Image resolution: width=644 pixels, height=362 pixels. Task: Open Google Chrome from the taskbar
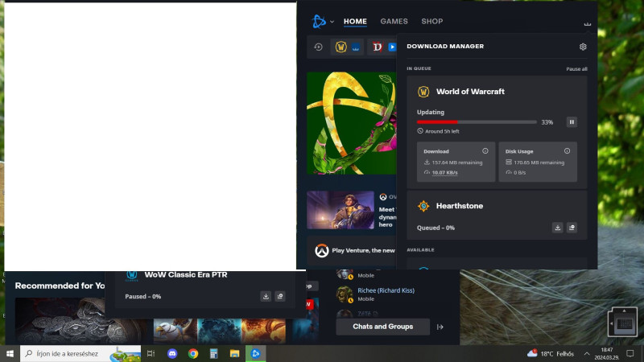[x=193, y=353]
